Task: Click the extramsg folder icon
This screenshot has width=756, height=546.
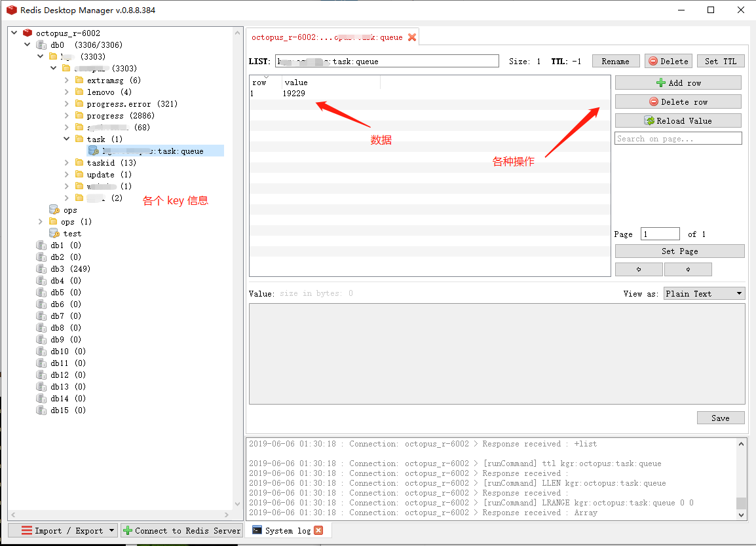Action: [79, 80]
